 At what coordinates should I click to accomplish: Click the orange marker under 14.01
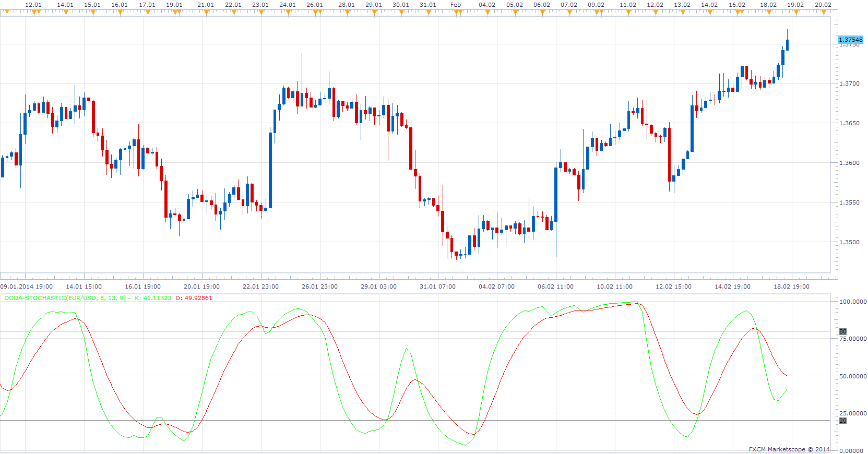(x=66, y=13)
